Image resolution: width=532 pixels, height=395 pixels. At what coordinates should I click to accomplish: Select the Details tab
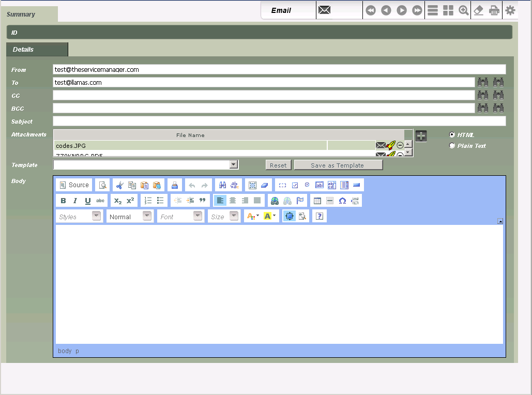(23, 50)
